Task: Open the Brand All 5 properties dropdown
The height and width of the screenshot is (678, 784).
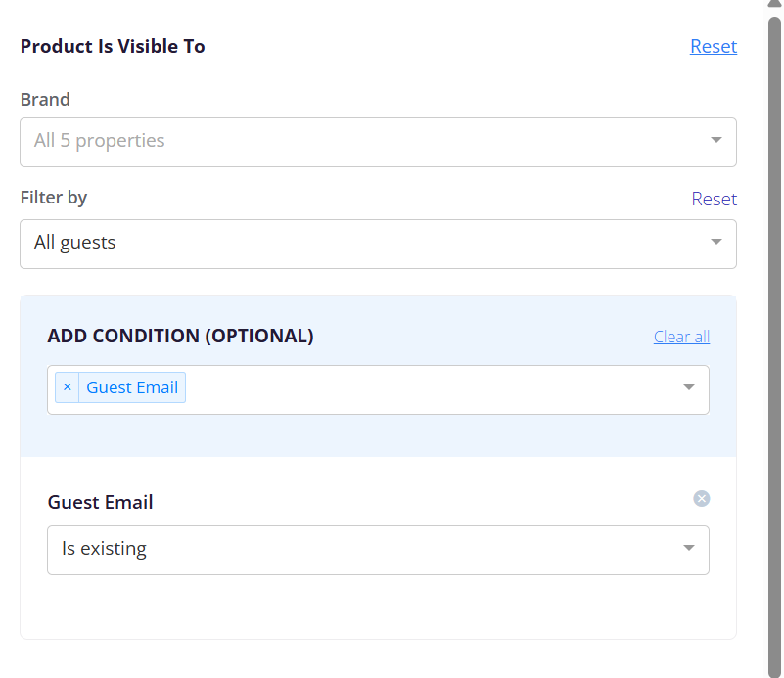Action: [x=378, y=143]
